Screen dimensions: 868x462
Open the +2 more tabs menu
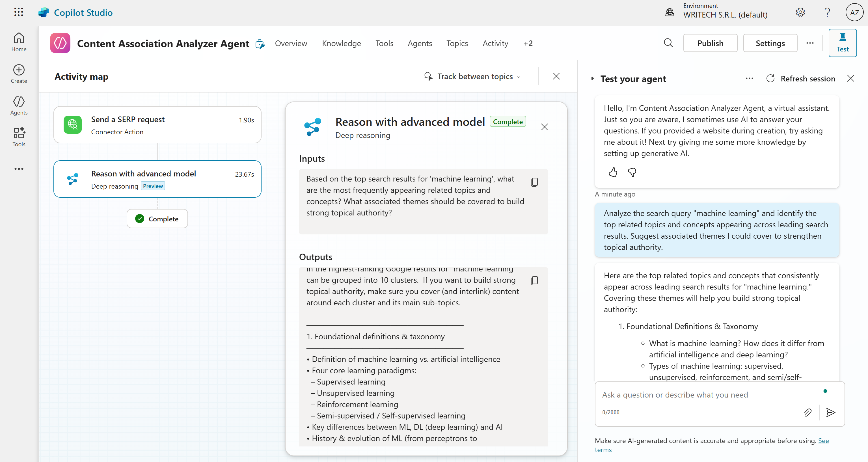pyautogui.click(x=528, y=44)
